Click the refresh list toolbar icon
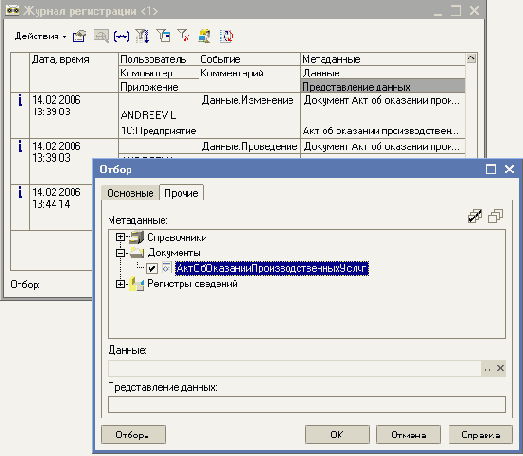523x456 pixels. (226, 36)
